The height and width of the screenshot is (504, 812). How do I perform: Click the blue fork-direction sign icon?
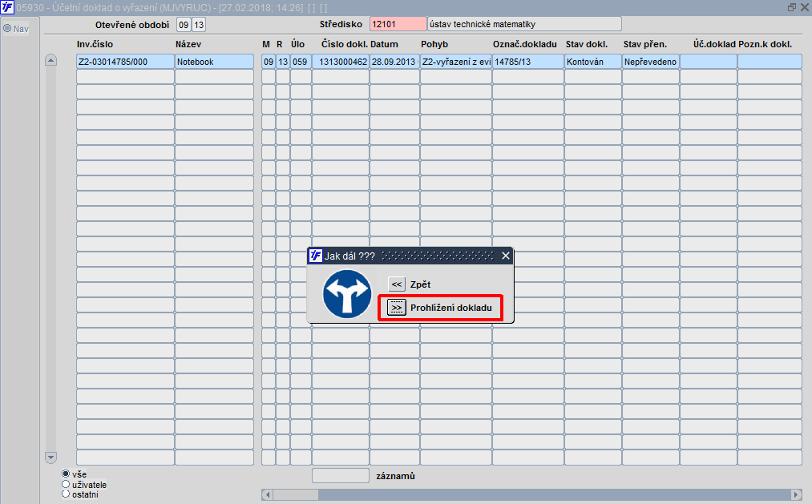(x=347, y=294)
